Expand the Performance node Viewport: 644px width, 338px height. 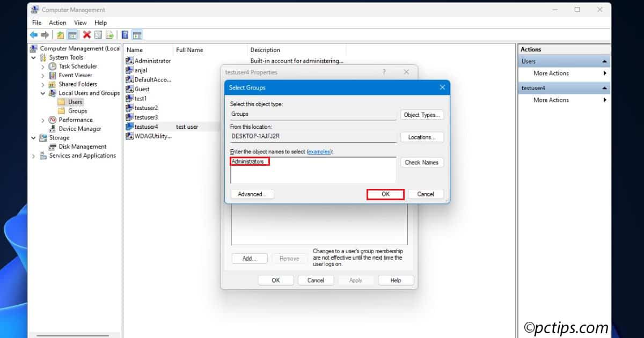point(43,120)
